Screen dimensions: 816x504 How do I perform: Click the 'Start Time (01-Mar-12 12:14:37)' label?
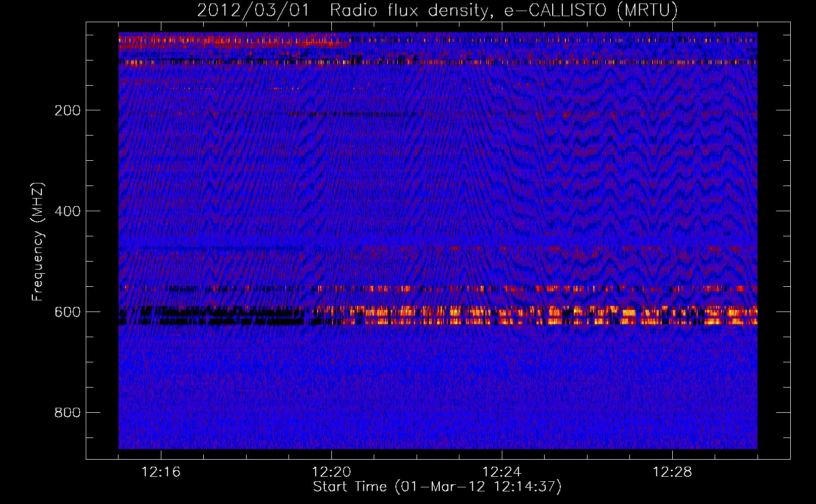click(437, 487)
